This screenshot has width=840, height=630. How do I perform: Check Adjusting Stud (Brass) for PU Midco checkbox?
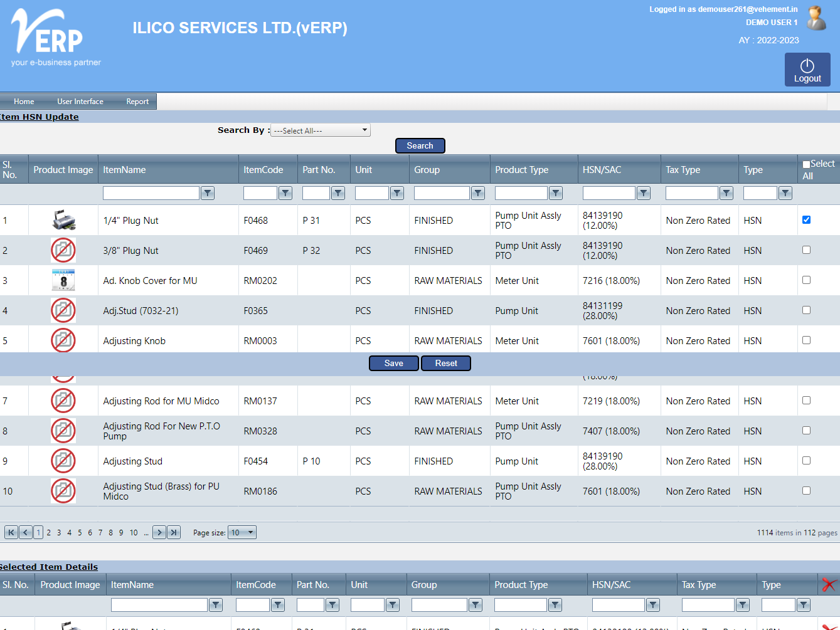click(807, 491)
